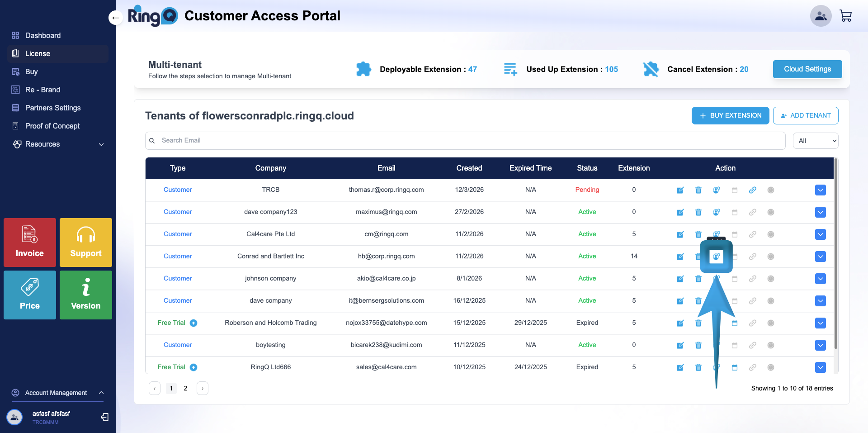868x433 pixels.
Task: Open calendar icon for Roberson and Holcomb Trading
Action: (x=734, y=323)
